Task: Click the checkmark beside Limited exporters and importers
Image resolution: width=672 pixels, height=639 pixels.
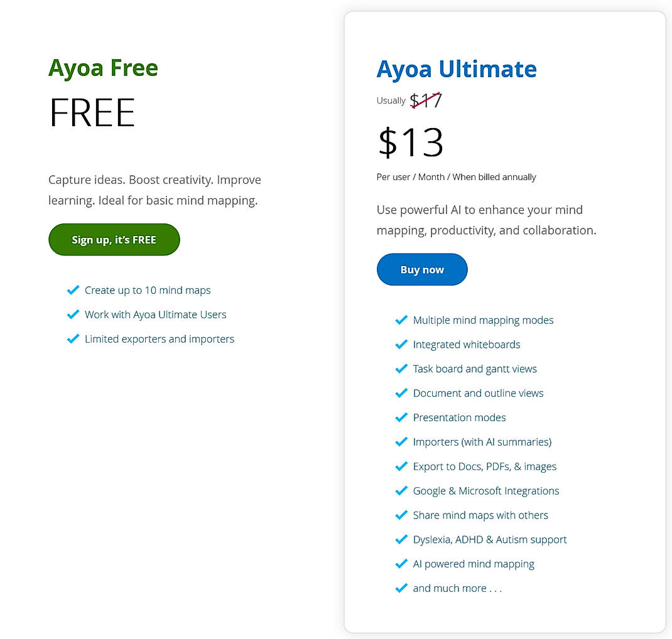Action: click(x=73, y=339)
